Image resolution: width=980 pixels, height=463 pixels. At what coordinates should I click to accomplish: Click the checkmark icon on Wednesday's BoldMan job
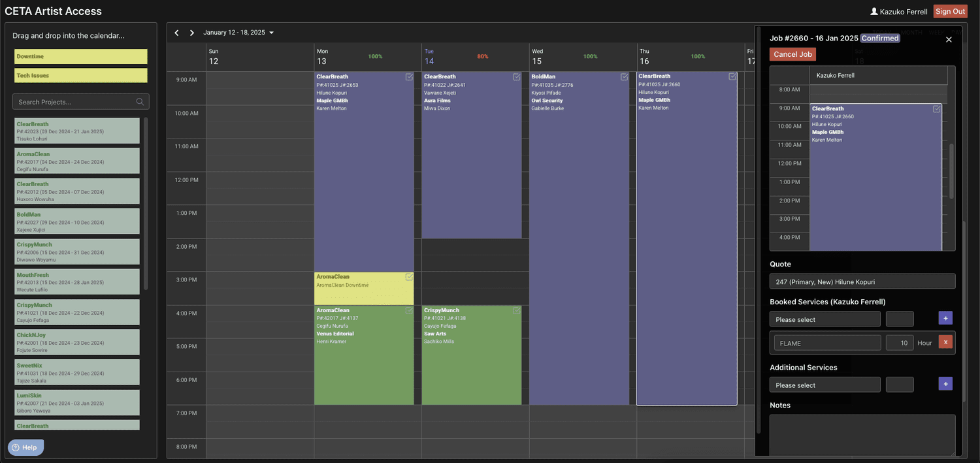click(x=624, y=76)
